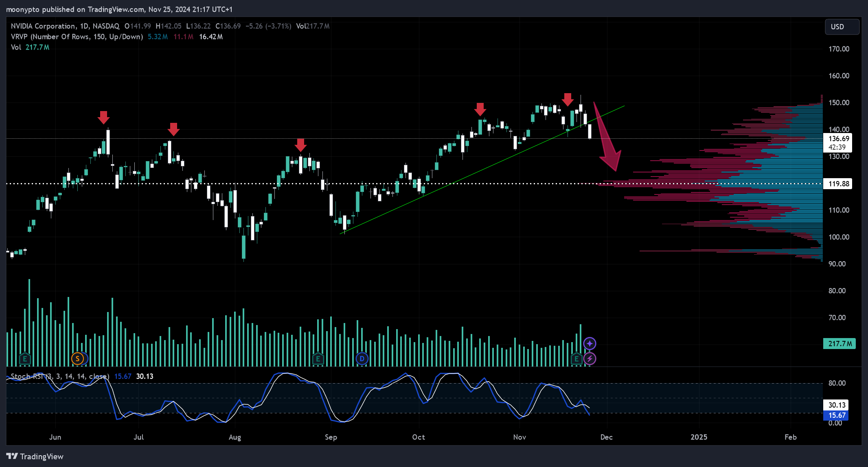Click the 170.00 price axis label
The image size is (868, 467).
point(839,49)
